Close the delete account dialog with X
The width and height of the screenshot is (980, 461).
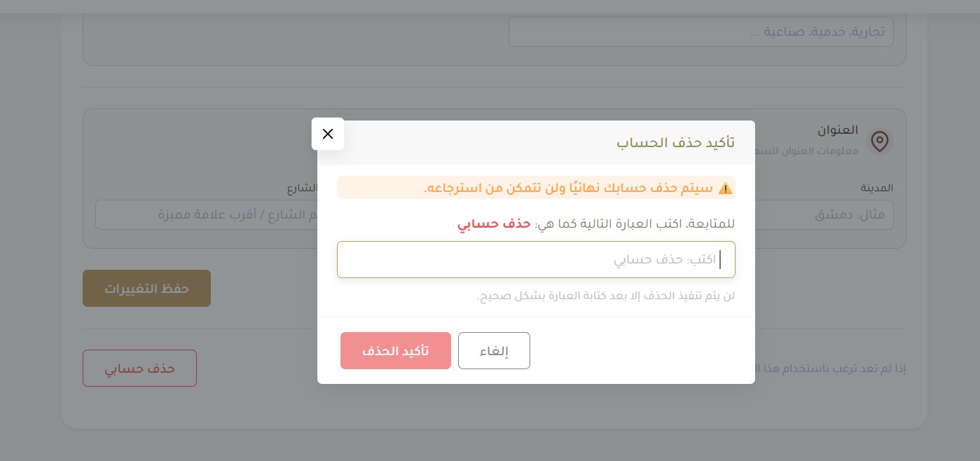pos(328,134)
